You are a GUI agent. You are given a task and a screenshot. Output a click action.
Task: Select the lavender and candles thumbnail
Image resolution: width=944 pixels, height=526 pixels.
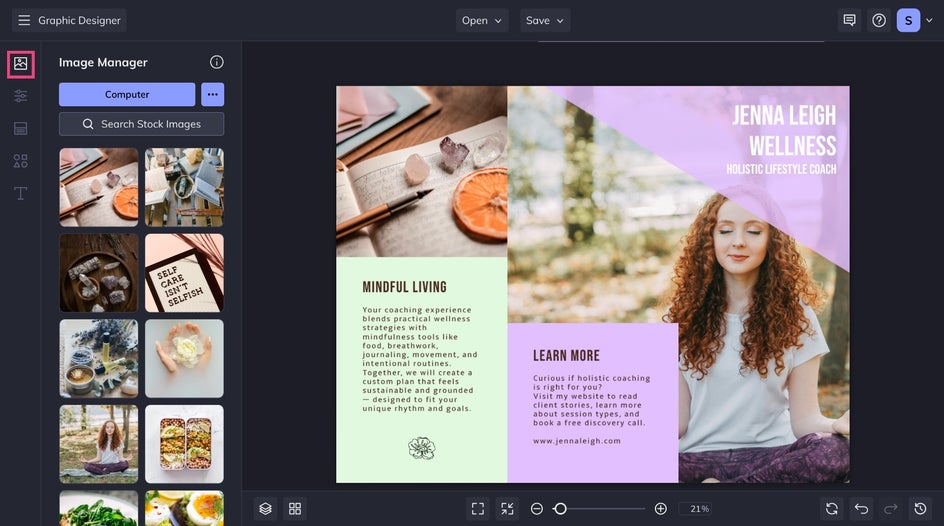click(99, 358)
